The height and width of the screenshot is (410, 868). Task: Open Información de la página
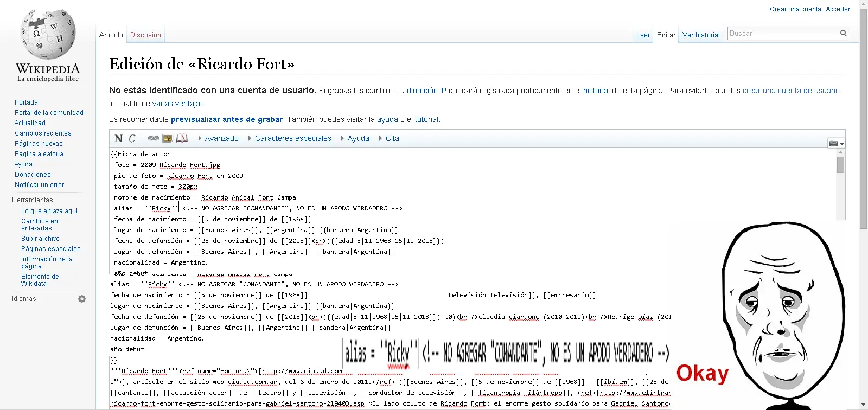point(47,262)
